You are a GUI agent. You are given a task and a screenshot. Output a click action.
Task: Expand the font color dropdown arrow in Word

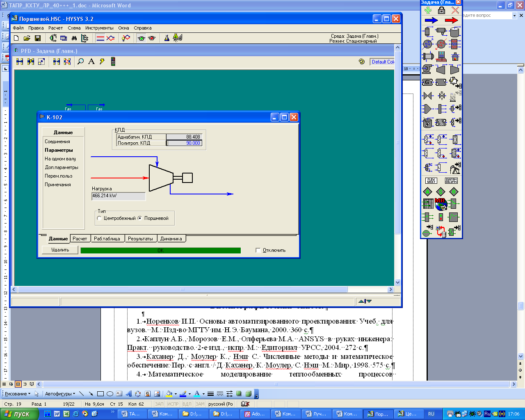click(x=204, y=394)
